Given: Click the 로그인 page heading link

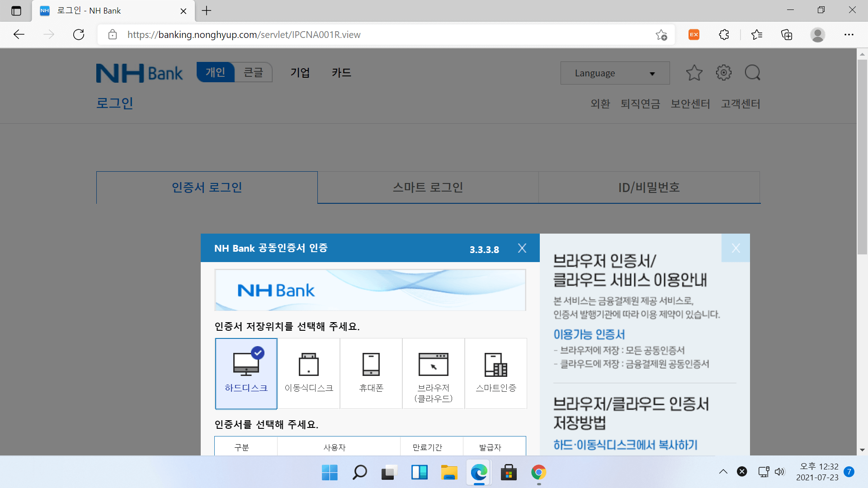Looking at the screenshot, I should pyautogui.click(x=115, y=103).
